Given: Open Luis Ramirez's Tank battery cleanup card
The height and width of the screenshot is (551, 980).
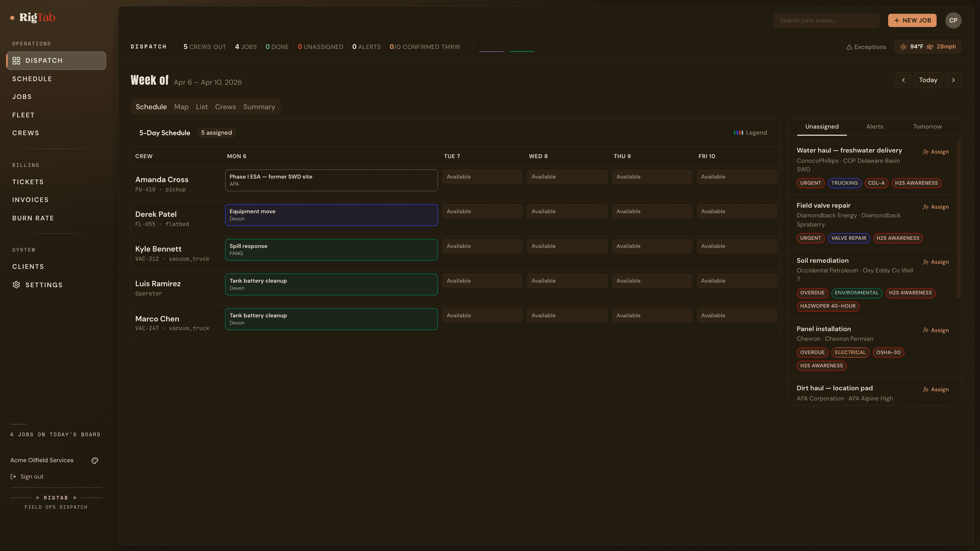Looking at the screenshot, I should [x=331, y=284].
